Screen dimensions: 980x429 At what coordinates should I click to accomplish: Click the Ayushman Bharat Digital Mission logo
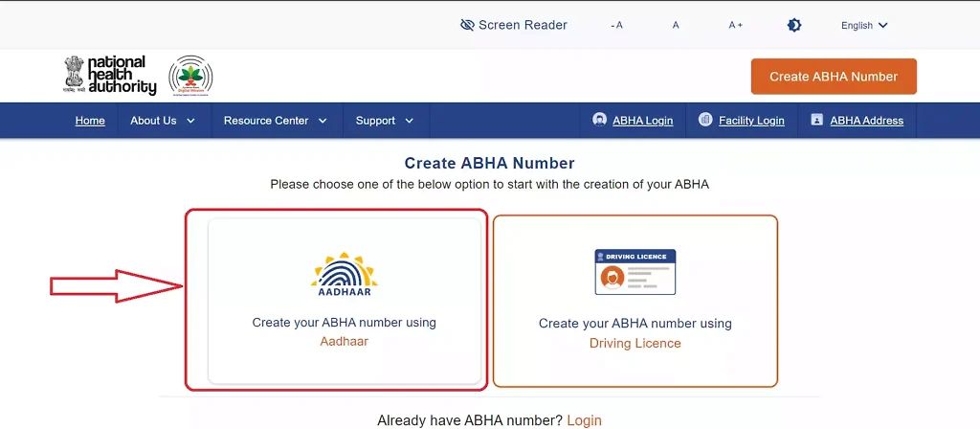[190, 76]
